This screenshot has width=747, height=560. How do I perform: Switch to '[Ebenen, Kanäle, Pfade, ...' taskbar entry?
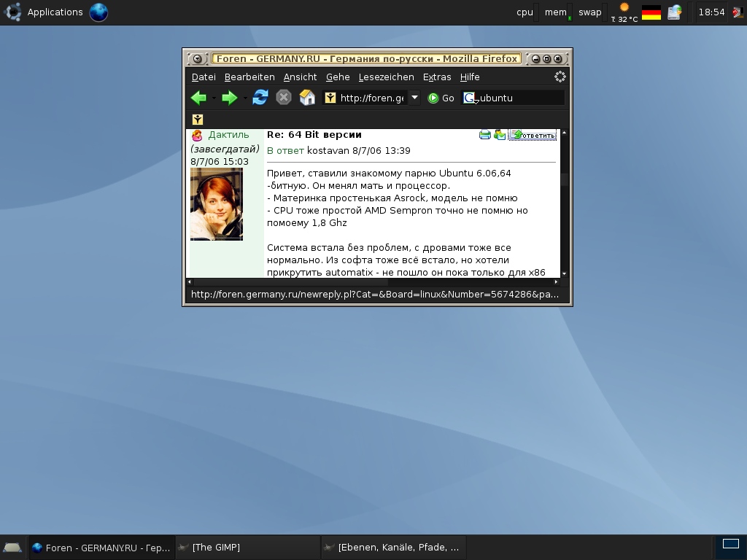click(x=393, y=548)
